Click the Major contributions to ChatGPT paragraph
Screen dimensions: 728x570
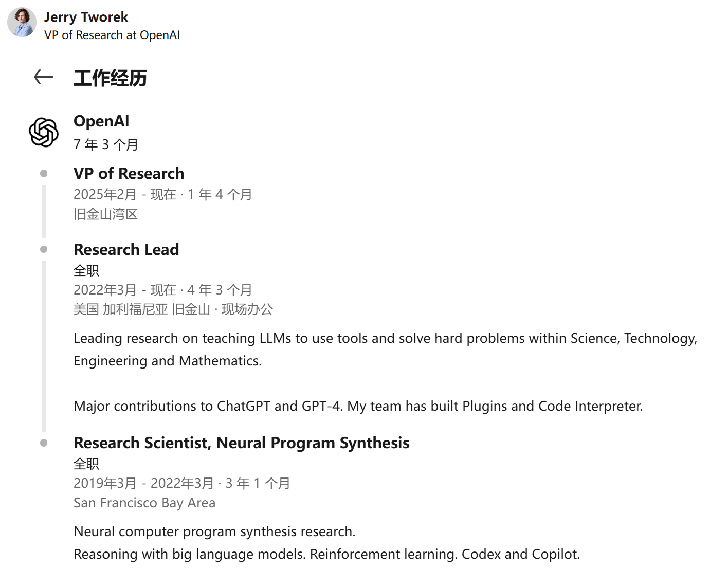tap(358, 407)
